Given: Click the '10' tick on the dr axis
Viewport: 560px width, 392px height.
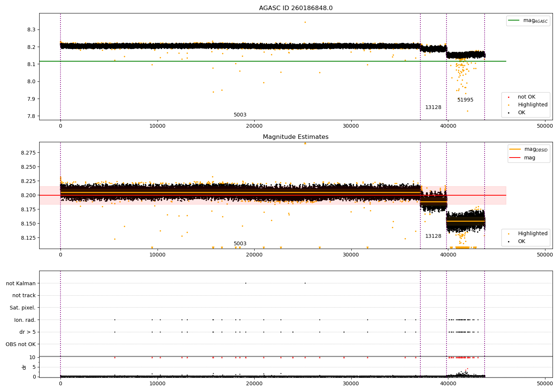Looking at the screenshot, I should pos(32,358).
